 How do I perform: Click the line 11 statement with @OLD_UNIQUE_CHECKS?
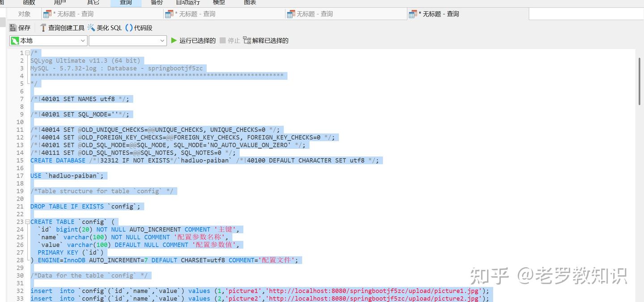pyautogui.click(x=155, y=130)
